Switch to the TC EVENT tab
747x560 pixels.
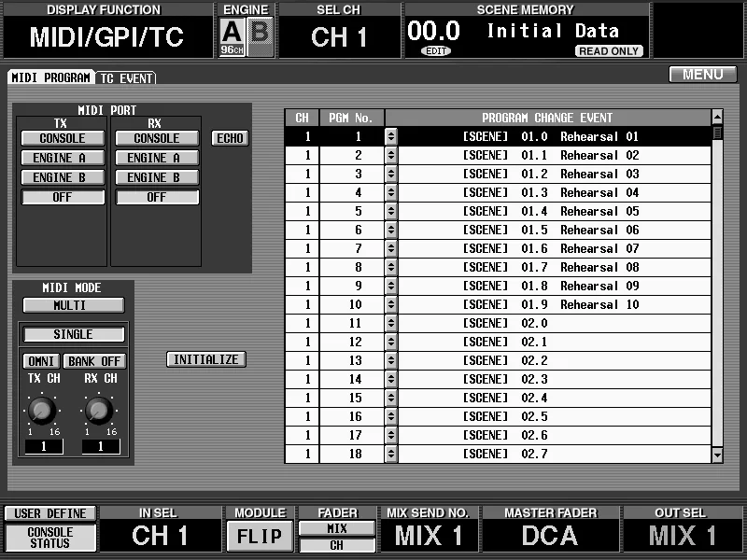pos(126,77)
